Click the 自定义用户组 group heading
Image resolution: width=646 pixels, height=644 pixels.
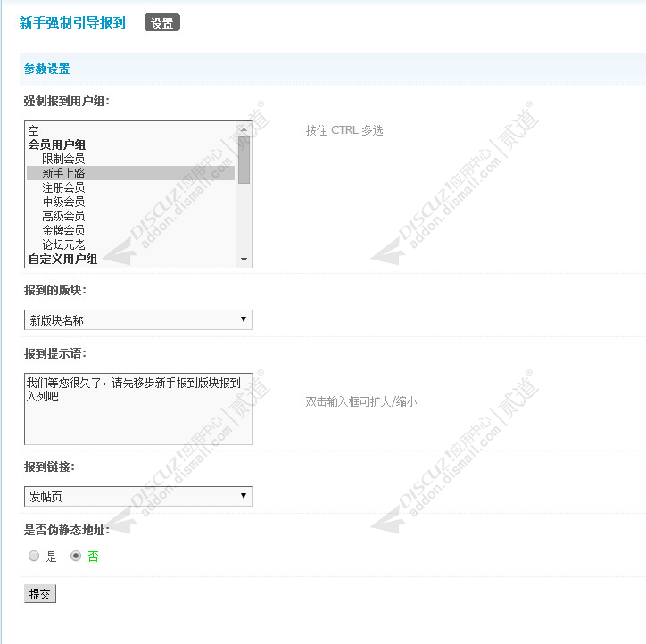click(x=62, y=259)
